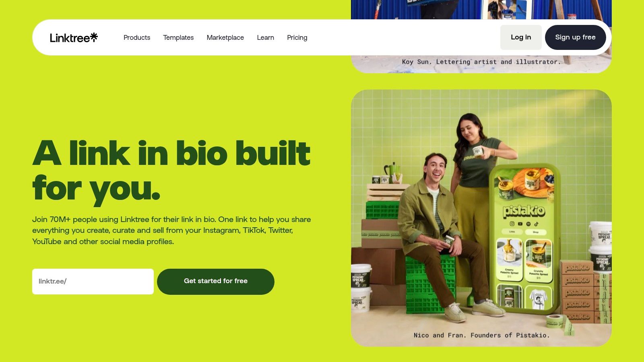Tap the TikTok icon on the Pistakio mockup
Viewport: 644px width, 362px height.
point(537,224)
